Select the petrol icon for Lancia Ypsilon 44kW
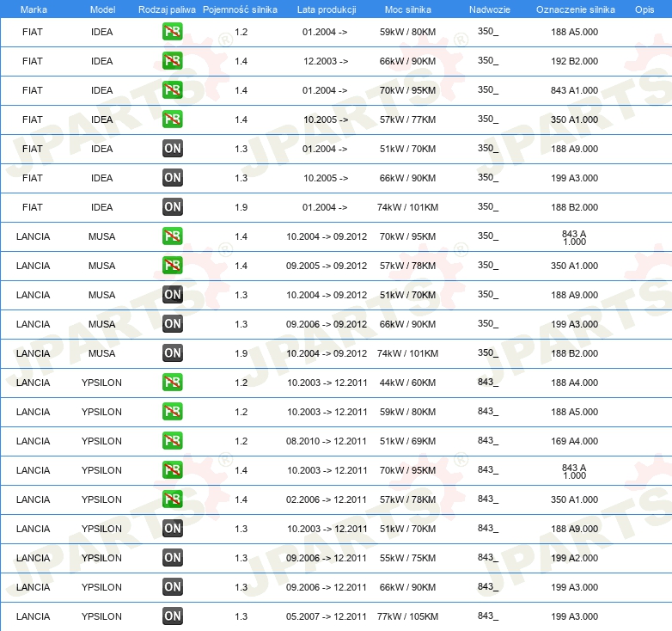672x631 pixels. [172, 383]
